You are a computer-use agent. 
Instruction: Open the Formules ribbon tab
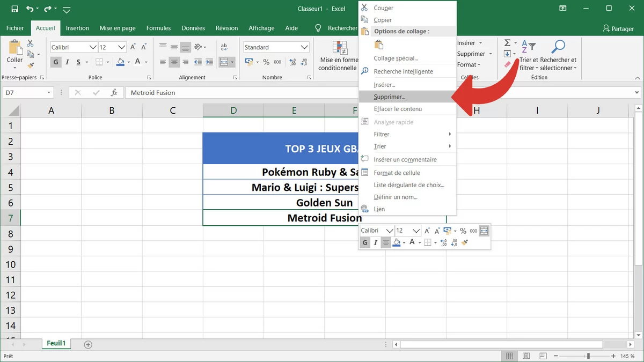(x=158, y=28)
